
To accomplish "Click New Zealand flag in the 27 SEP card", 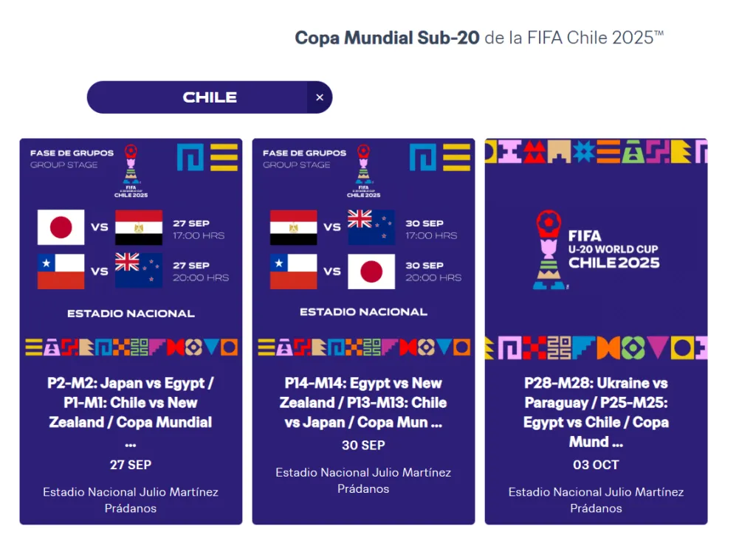I will (139, 271).
